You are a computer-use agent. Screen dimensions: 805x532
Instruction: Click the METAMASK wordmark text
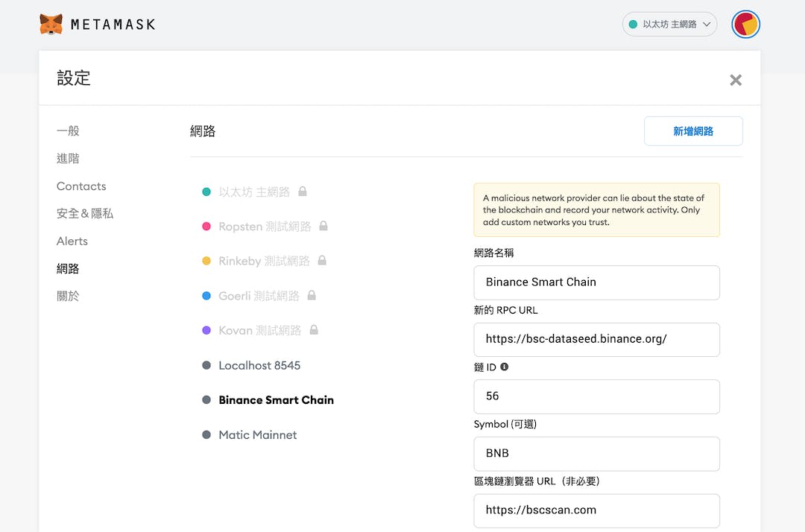click(113, 24)
